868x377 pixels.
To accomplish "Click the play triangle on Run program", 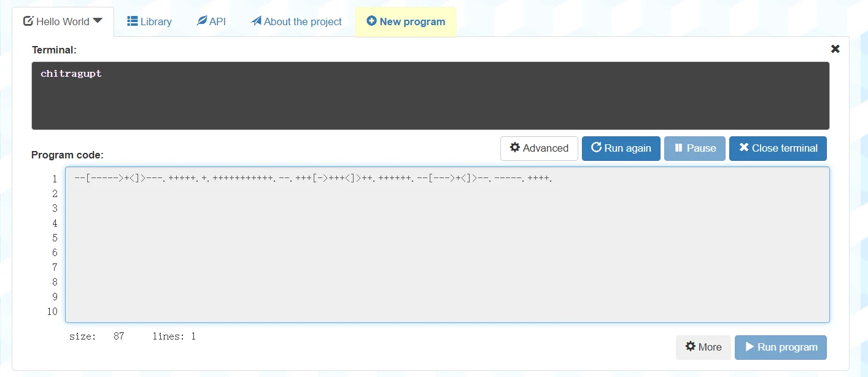I will tap(750, 347).
